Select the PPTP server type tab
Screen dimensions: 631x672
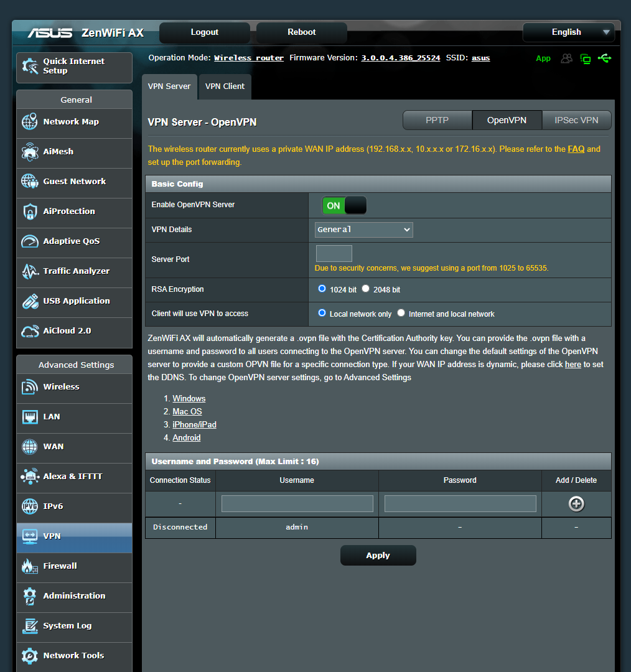[x=437, y=121]
